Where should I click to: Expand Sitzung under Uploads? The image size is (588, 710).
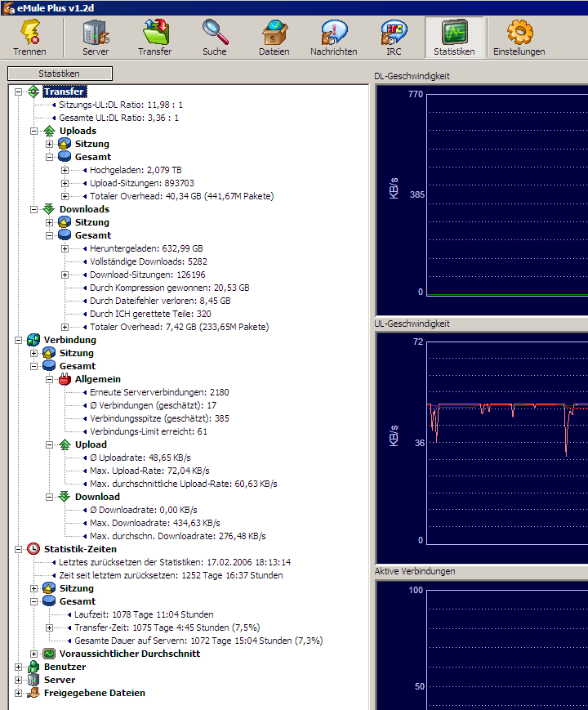pyautogui.click(x=49, y=145)
